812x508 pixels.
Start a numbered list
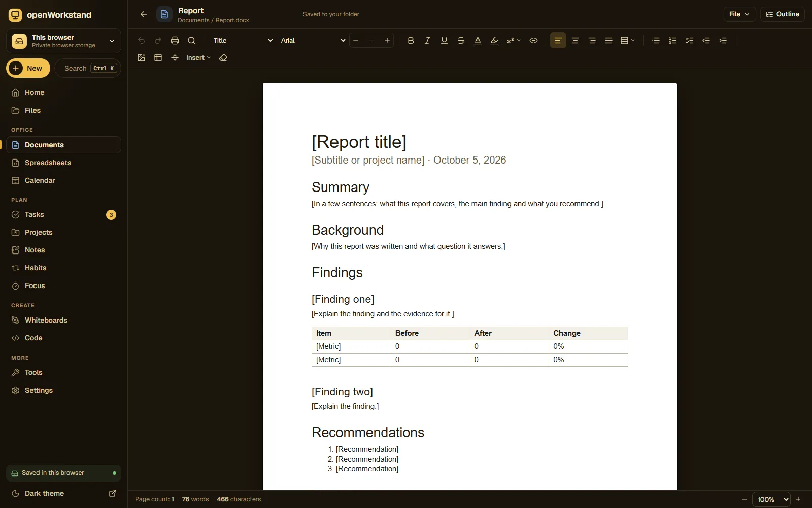point(672,41)
